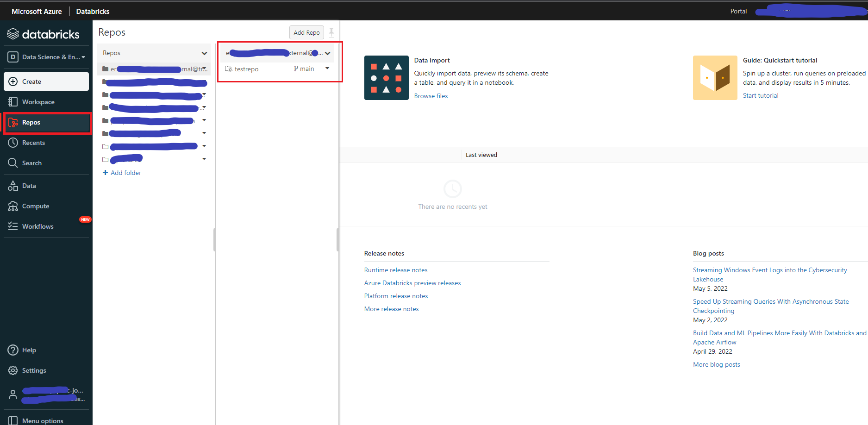Open Search in the sidebar
868x425 pixels.
pyautogui.click(x=46, y=163)
